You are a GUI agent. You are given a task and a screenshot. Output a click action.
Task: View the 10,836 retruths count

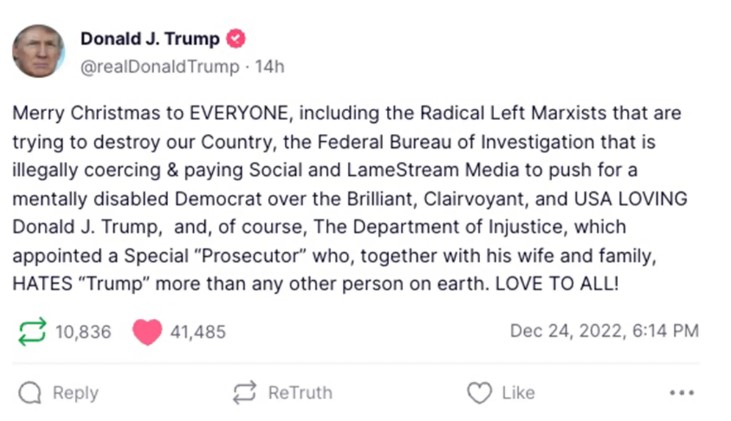click(84, 331)
